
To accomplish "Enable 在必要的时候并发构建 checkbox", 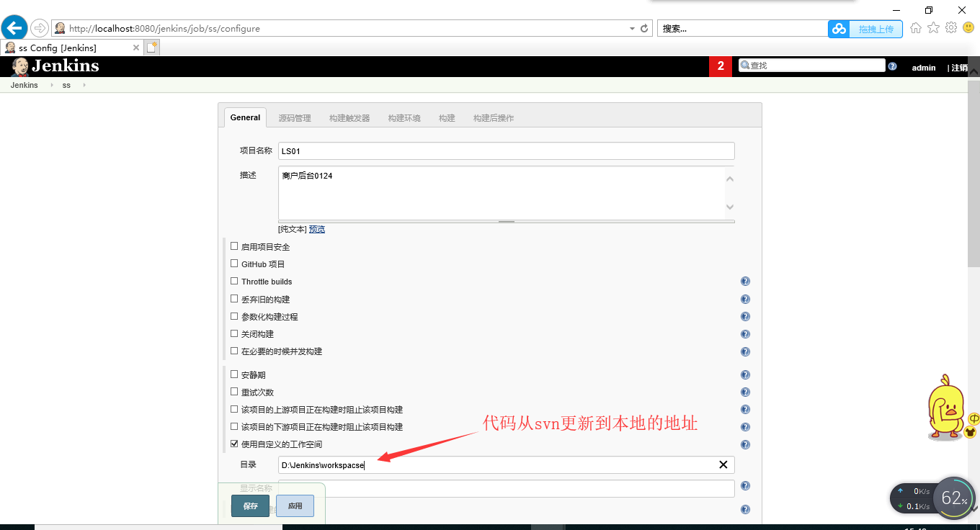I will (x=234, y=351).
